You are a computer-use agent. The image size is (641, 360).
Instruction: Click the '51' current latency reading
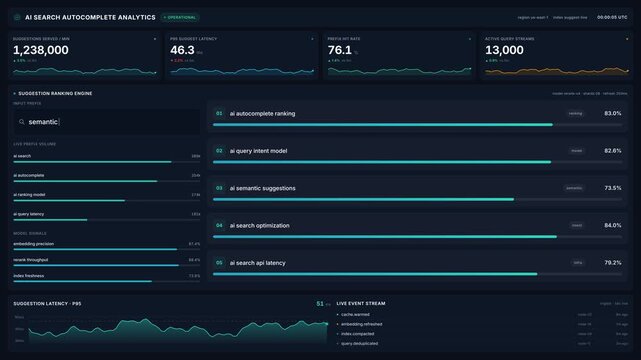click(x=320, y=304)
